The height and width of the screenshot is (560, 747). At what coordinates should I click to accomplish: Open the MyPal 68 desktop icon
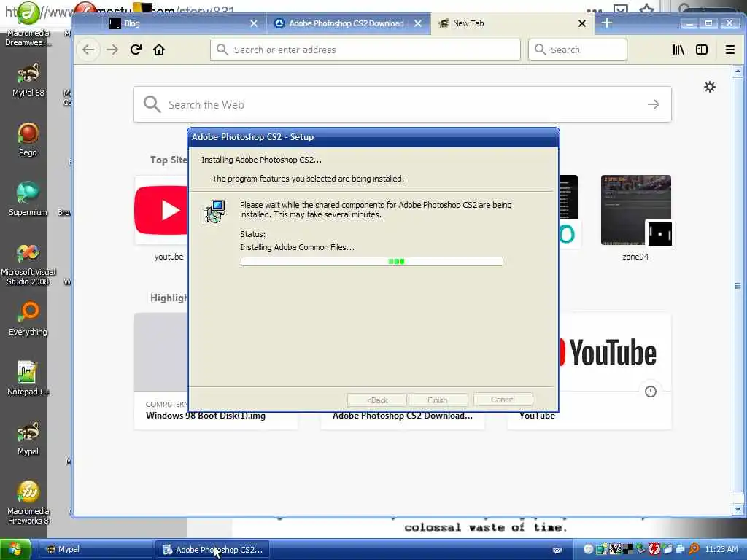point(28,80)
